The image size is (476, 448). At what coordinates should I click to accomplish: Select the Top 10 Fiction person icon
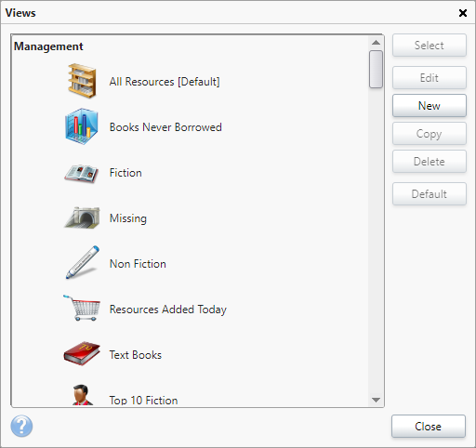pos(82,395)
